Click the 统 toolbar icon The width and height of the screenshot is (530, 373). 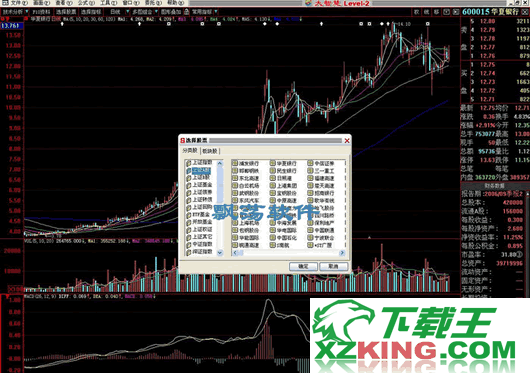click(427, 12)
